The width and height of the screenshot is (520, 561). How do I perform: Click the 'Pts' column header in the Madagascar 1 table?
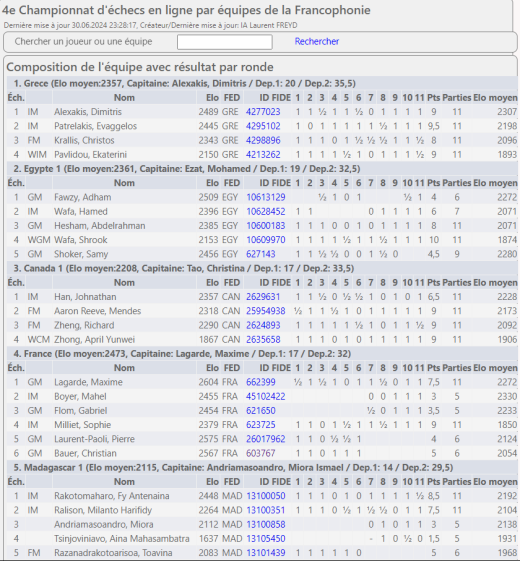tap(433, 482)
